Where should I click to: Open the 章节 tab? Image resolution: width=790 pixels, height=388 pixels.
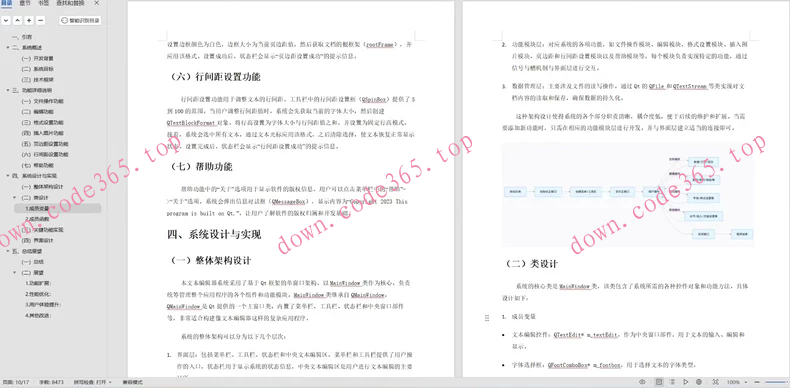[25, 3]
